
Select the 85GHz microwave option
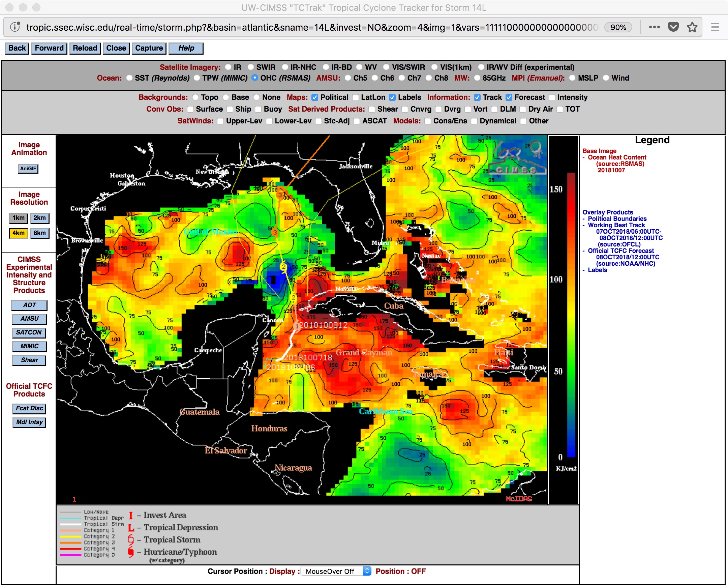477,78
